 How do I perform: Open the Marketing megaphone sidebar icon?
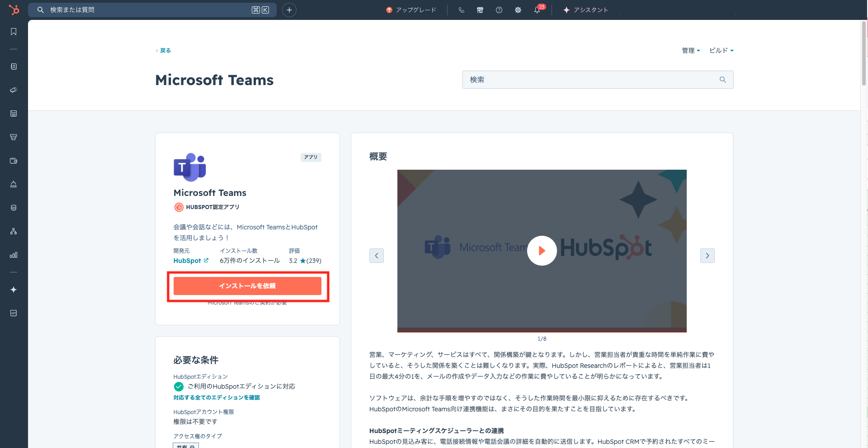pyautogui.click(x=14, y=90)
